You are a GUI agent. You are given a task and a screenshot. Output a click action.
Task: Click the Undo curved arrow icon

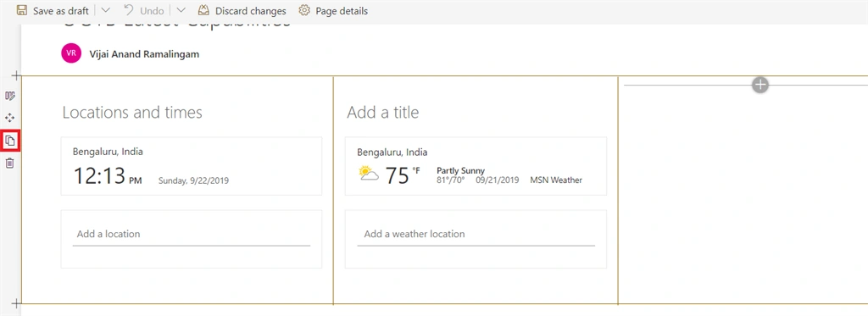pos(129,10)
